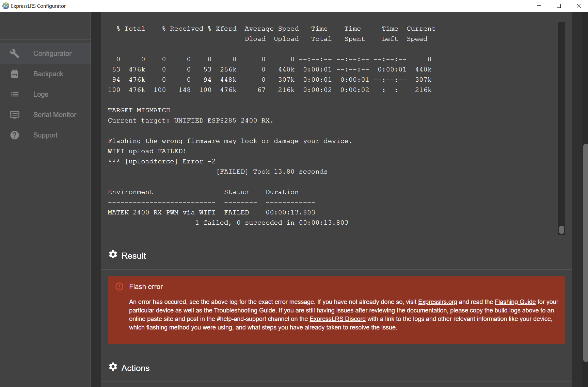Switch to the Serial Monitor section

(54, 115)
